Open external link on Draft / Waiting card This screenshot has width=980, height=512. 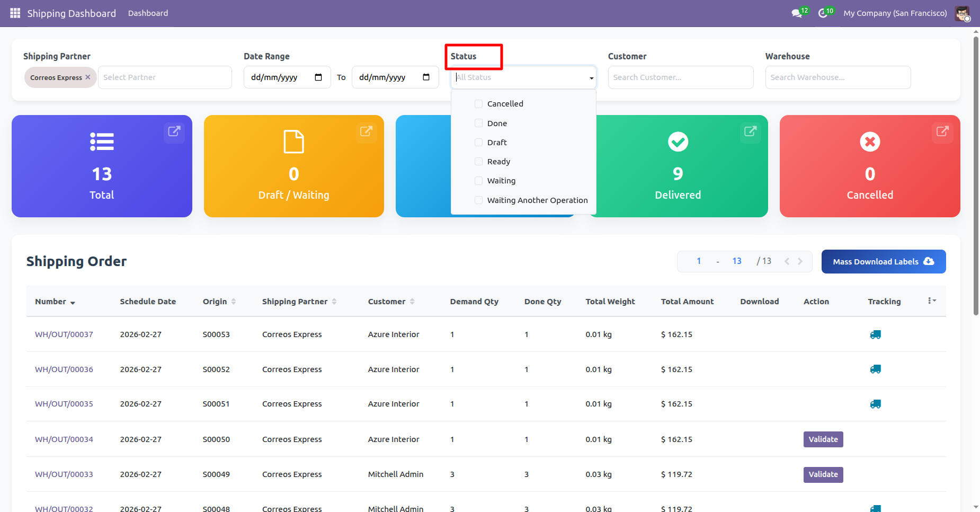366,131
